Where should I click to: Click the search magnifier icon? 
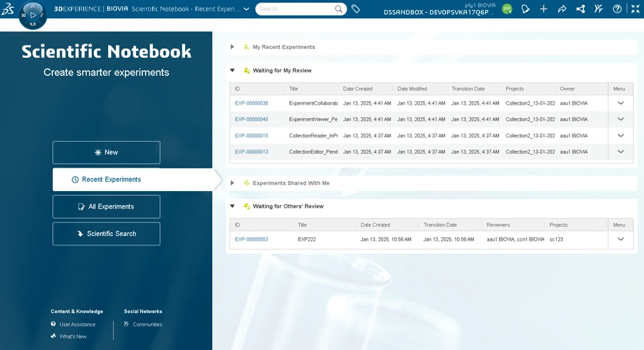338,9
